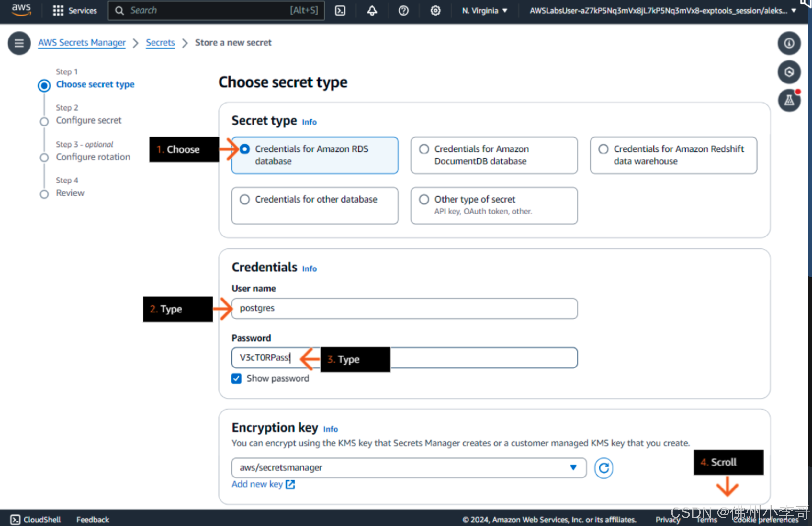Open the notifications bell
This screenshot has width=812, height=526.
click(x=372, y=11)
